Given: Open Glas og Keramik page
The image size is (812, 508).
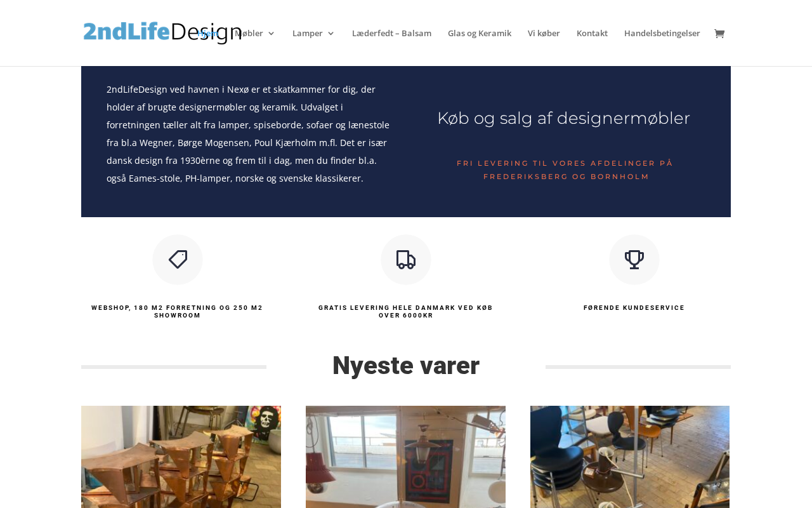Looking at the screenshot, I should click(480, 33).
